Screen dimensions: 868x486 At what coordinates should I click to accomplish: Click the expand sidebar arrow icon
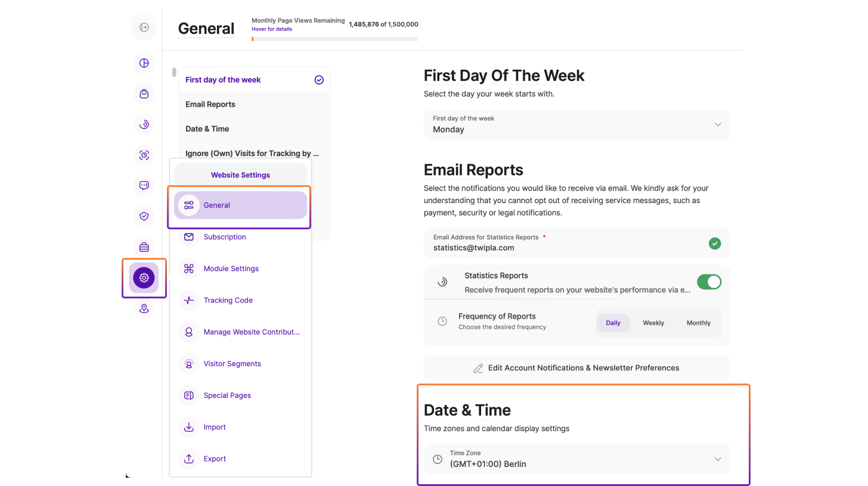tap(144, 27)
